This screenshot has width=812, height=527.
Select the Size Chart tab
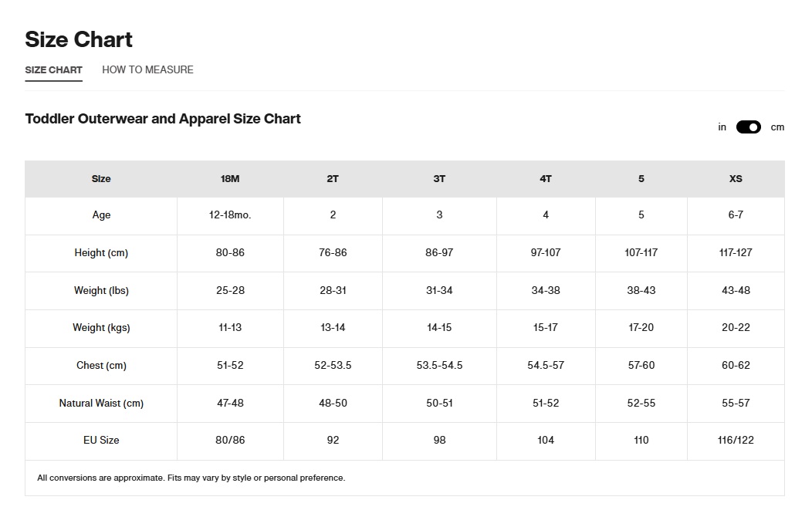point(53,70)
